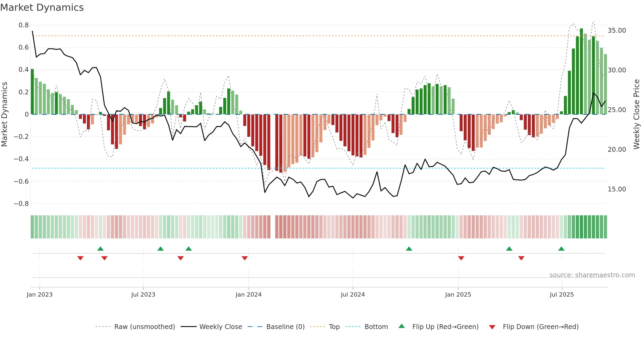Click the vertical Market Dynamics axis title
The image size is (644, 362).
[x=4, y=114]
